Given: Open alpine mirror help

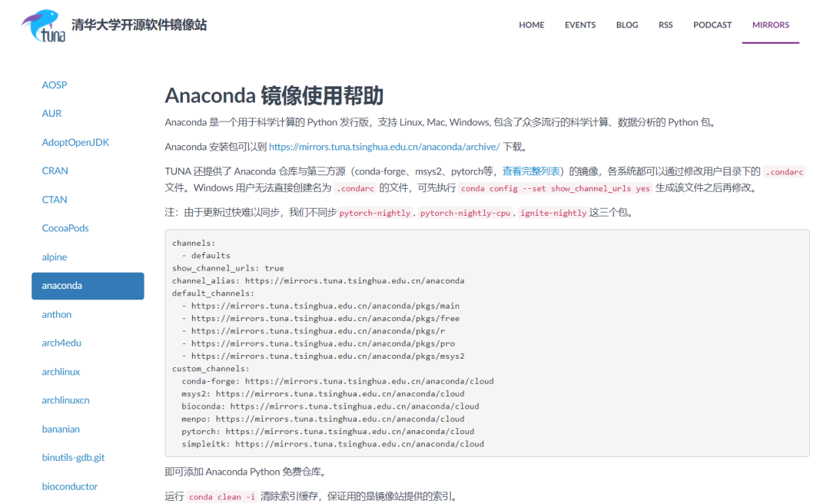Looking at the screenshot, I should point(55,257).
